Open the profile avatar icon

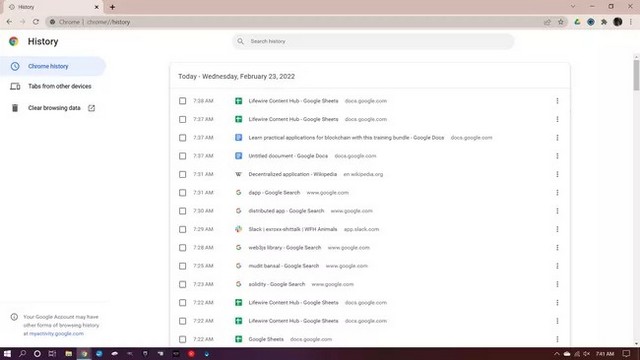(x=618, y=22)
